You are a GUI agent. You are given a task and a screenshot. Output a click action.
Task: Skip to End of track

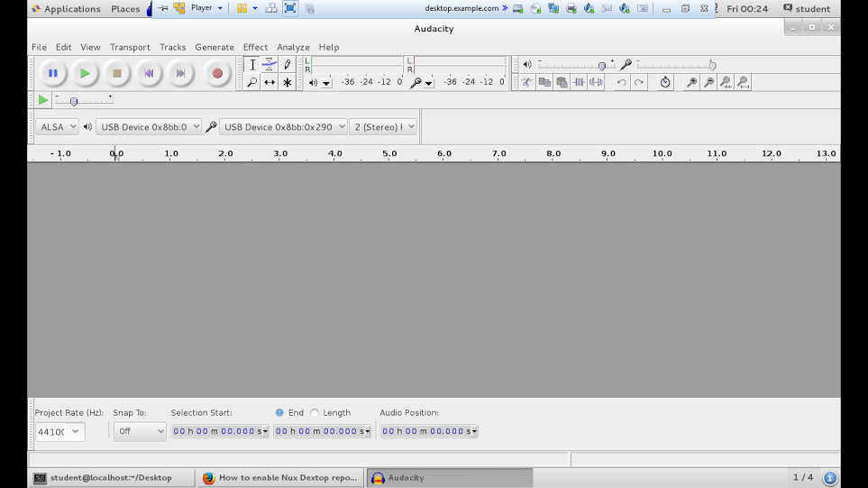pos(180,73)
